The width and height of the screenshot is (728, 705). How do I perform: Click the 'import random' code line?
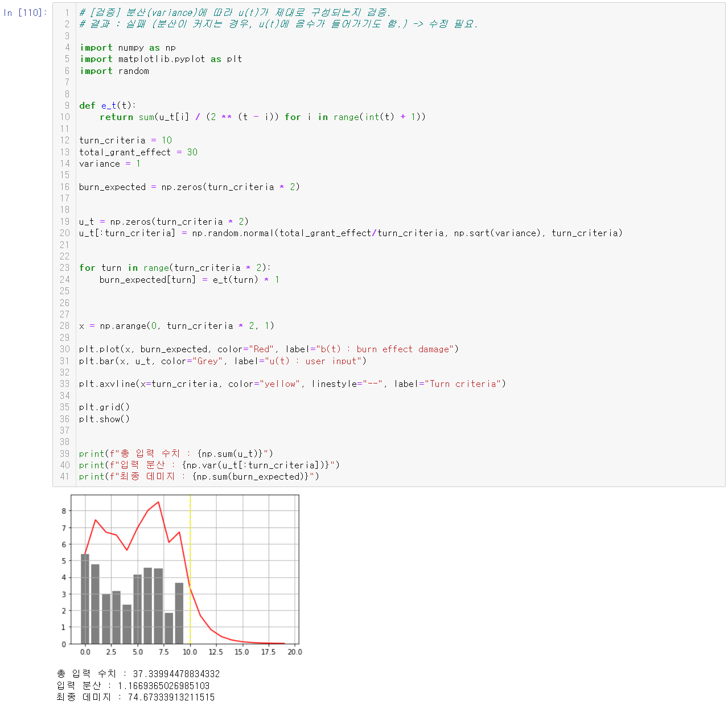coord(114,71)
